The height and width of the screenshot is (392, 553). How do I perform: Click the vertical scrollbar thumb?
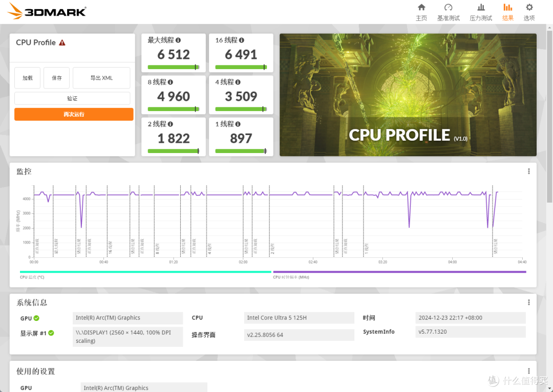(549, 116)
